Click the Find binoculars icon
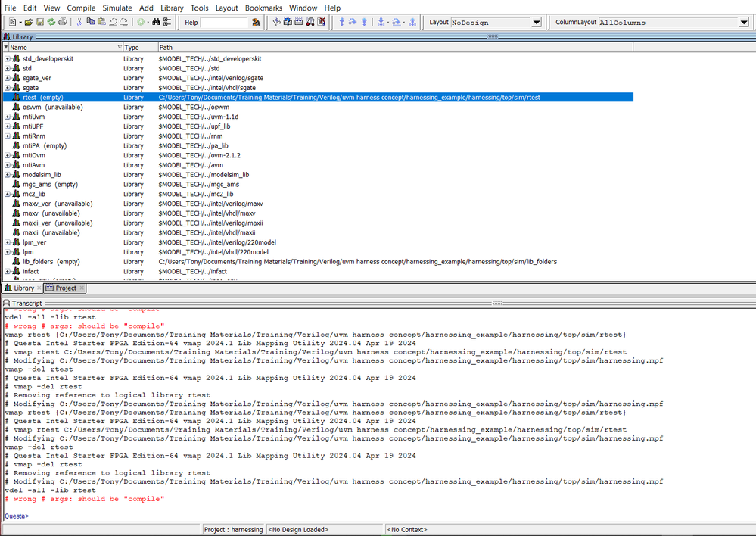 point(157,23)
